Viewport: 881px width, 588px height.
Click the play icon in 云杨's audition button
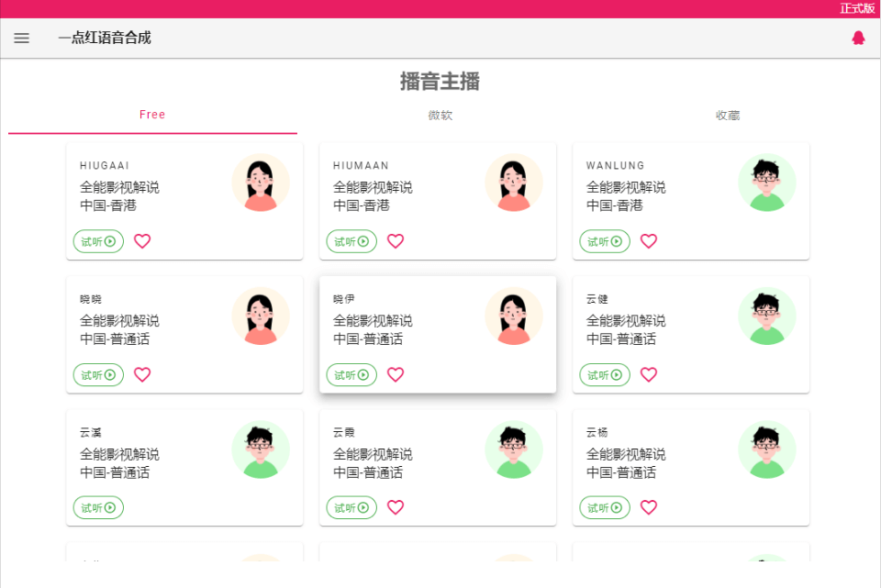click(x=615, y=507)
